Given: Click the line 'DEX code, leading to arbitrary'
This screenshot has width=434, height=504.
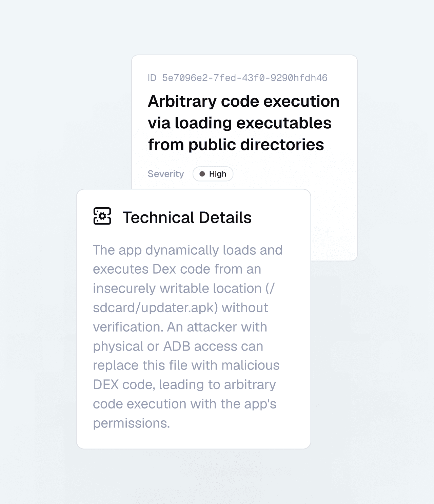Looking at the screenshot, I should coord(184,385).
